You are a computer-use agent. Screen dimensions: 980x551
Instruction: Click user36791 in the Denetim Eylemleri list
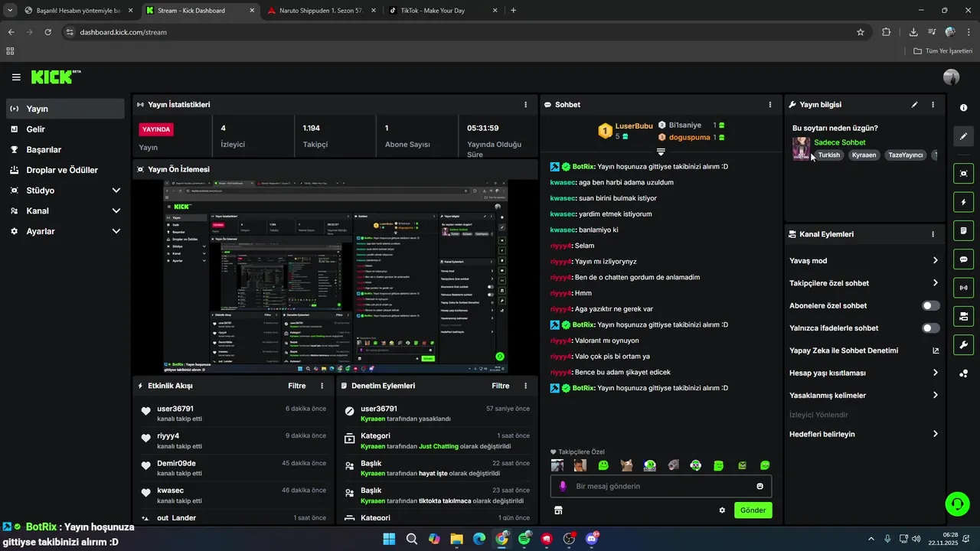point(379,409)
